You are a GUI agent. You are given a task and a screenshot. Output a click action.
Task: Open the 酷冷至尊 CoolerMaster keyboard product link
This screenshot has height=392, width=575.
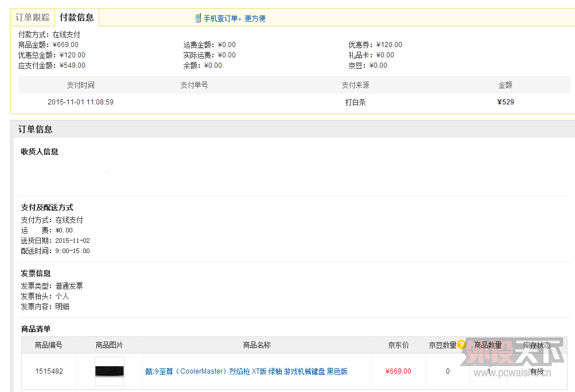[246, 371]
